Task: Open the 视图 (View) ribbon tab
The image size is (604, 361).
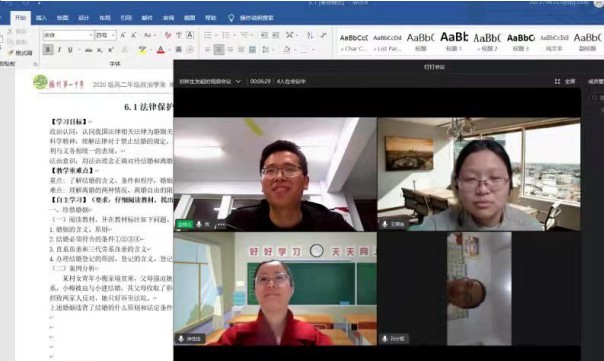Action: pos(189,18)
